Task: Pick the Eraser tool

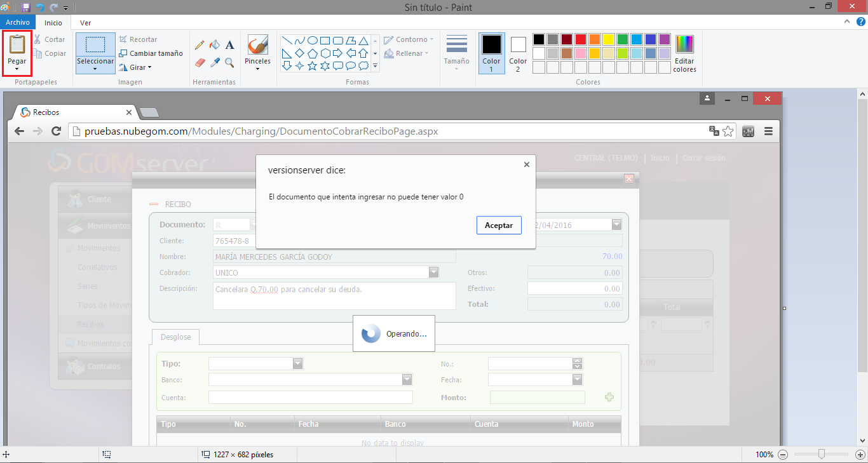Action: click(x=200, y=63)
